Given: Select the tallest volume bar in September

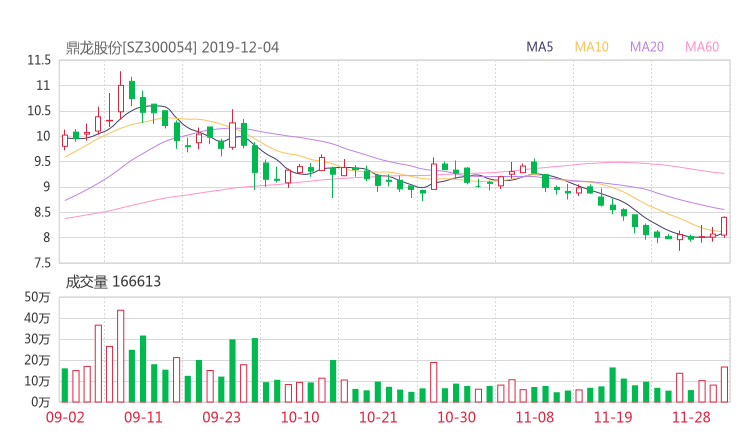Looking at the screenshot, I should [x=120, y=355].
